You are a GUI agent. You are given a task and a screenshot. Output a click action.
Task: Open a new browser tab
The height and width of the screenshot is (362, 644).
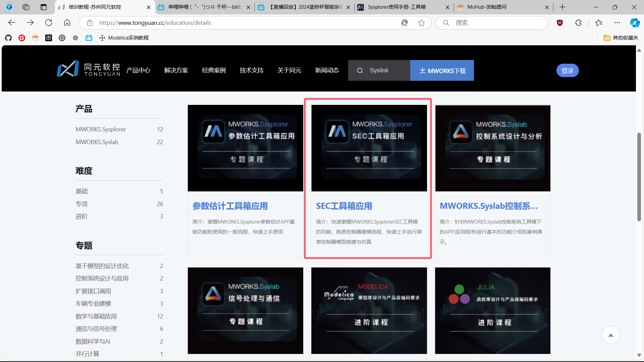click(562, 7)
